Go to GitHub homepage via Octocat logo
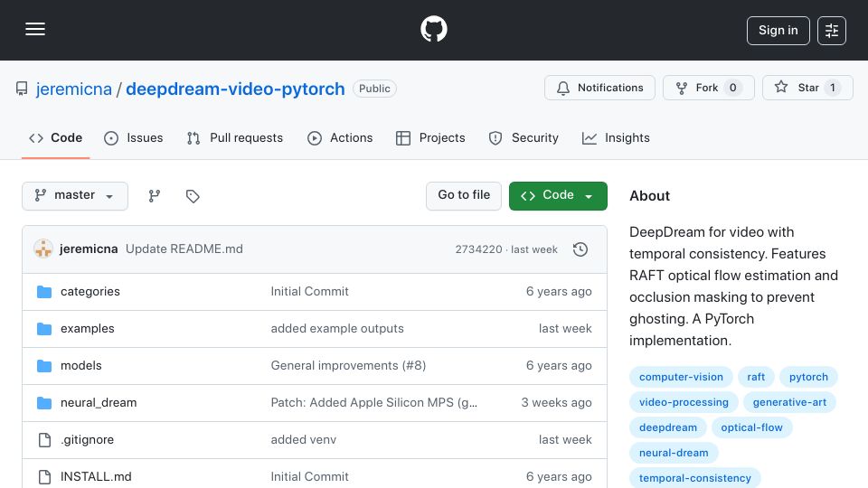The image size is (868, 488). tap(433, 29)
